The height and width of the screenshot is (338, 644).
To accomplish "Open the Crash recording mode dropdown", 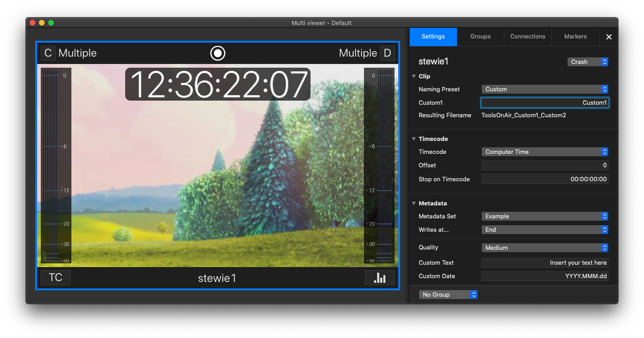I will click(x=588, y=62).
